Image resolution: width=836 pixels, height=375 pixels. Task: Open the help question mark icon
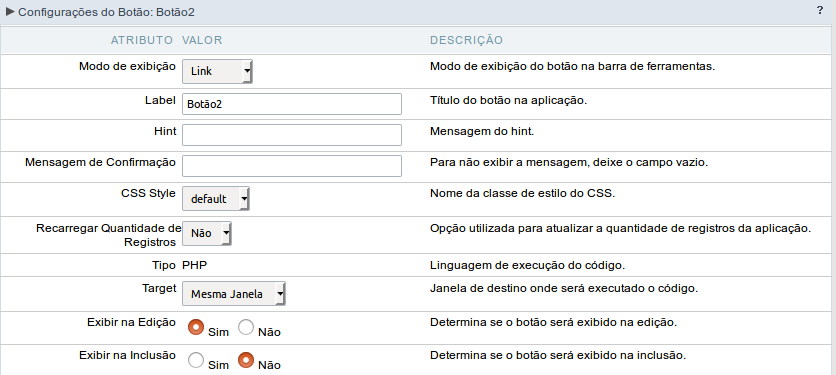(819, 10)
